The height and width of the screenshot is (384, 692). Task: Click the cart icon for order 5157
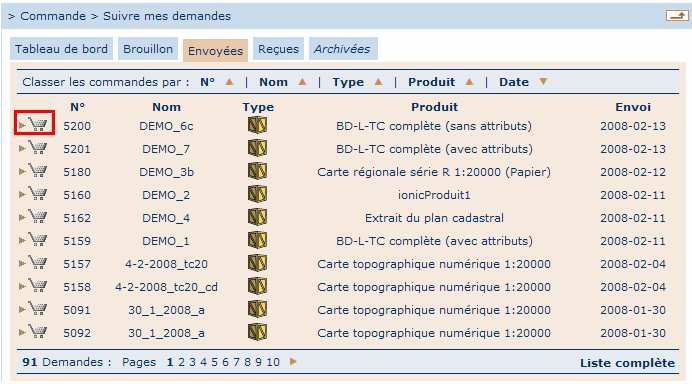pyautogui.click(x=38, y=262)
